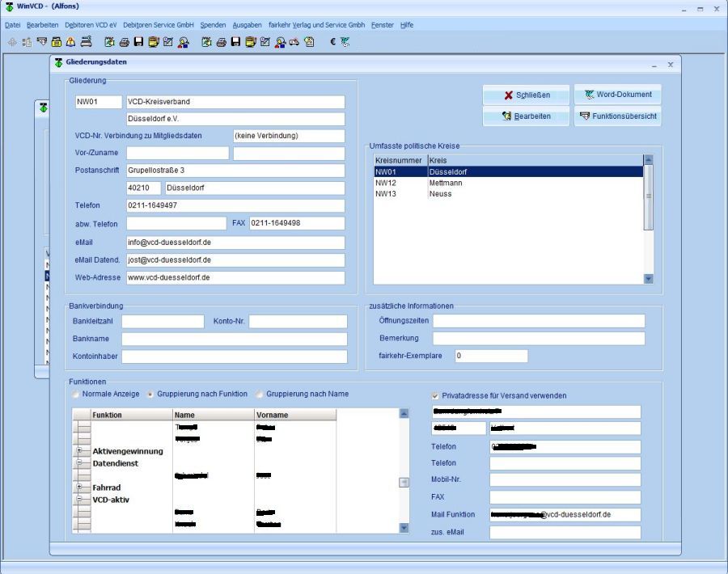Click the right-hand checklist note toolbar icon
This screenshot has width=728, height=574.
click(x=265, y=42)
